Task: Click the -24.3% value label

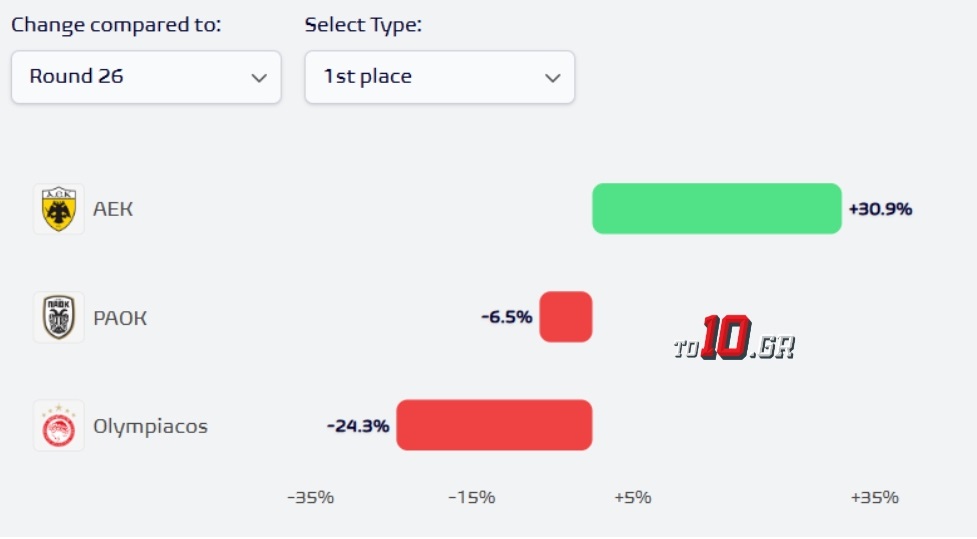Action: click(358, 426)
